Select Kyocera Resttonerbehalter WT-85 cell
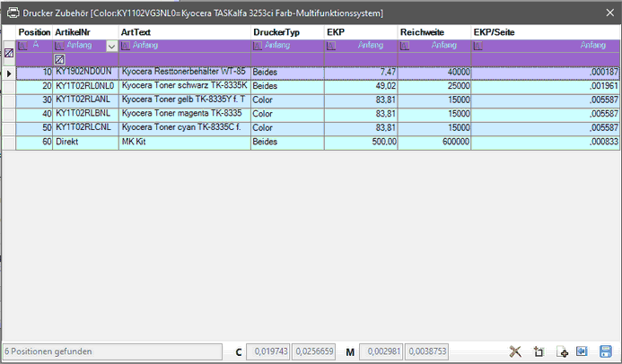Image resolution: width=622 pixels, height=364 pixels. 185,72
